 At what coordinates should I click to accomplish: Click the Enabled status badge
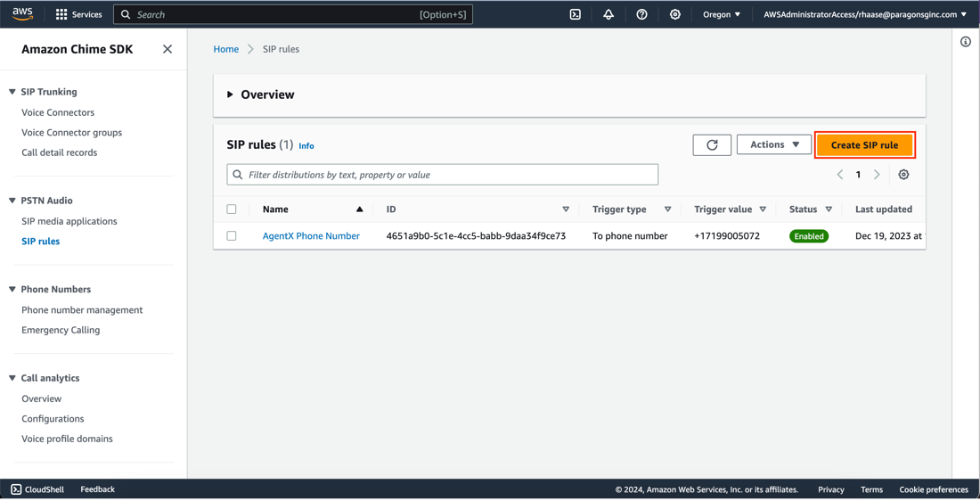click(x=809, y=236)
